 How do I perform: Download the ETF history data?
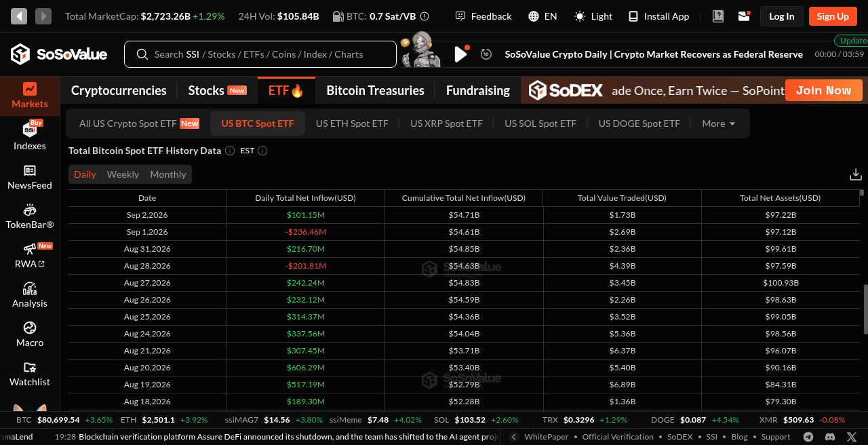(856, 175)
